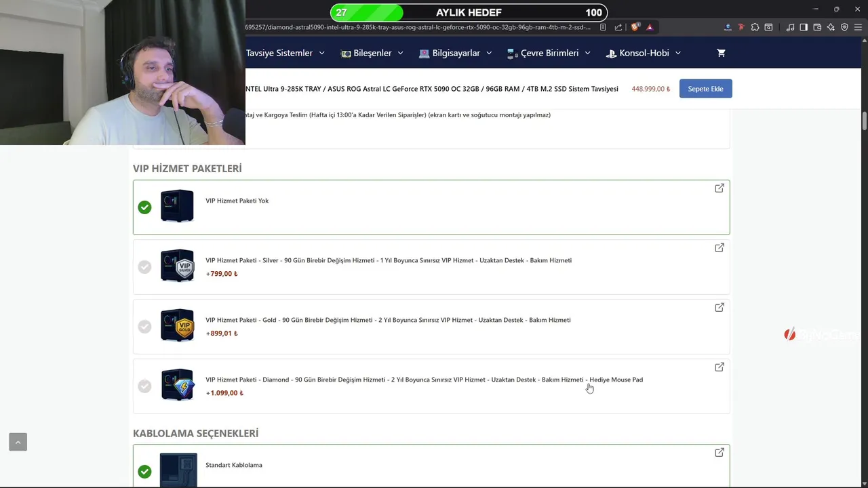Open the share page icon in address bar
The image size is (868, 488).
point(618,27)
